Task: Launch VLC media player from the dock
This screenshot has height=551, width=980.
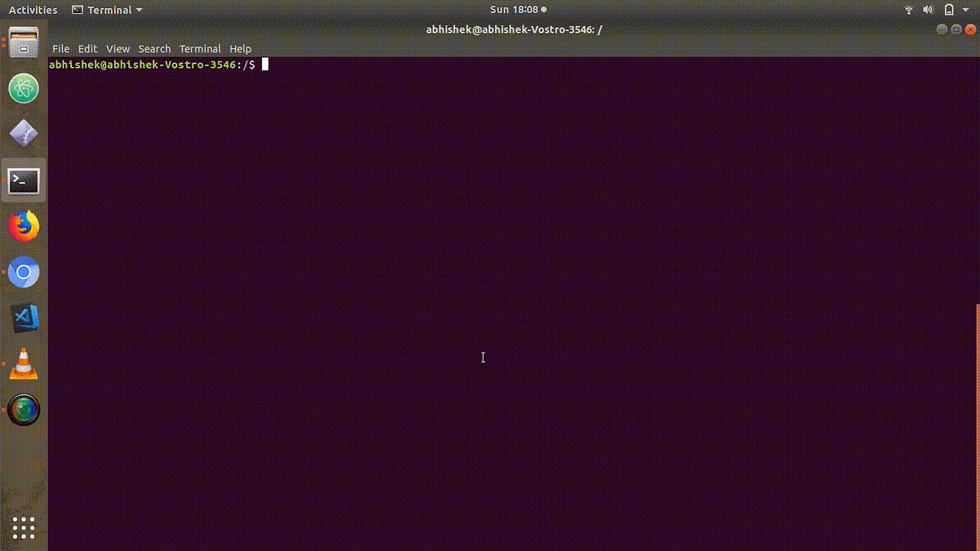Action: click(23, 364)
